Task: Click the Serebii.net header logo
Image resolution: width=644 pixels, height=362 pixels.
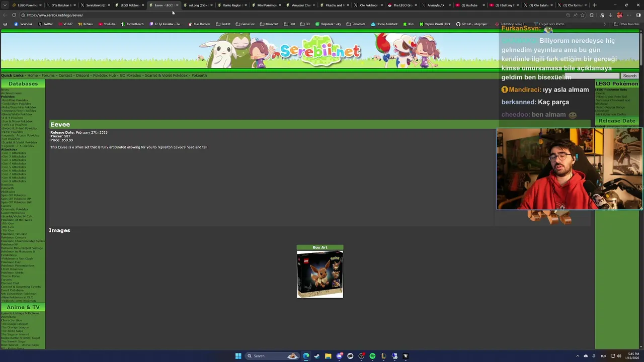Action: point(320,50)
